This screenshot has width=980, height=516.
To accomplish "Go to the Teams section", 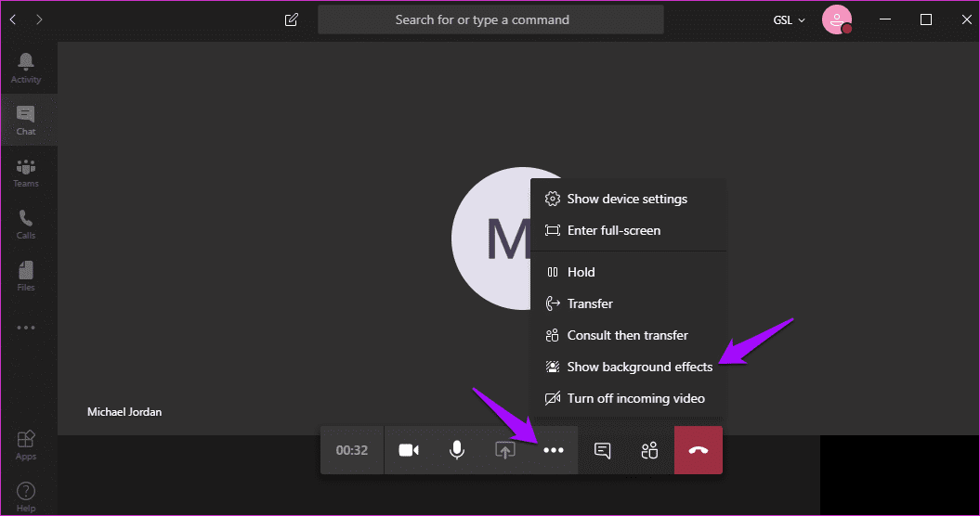I will click(26, 173).
